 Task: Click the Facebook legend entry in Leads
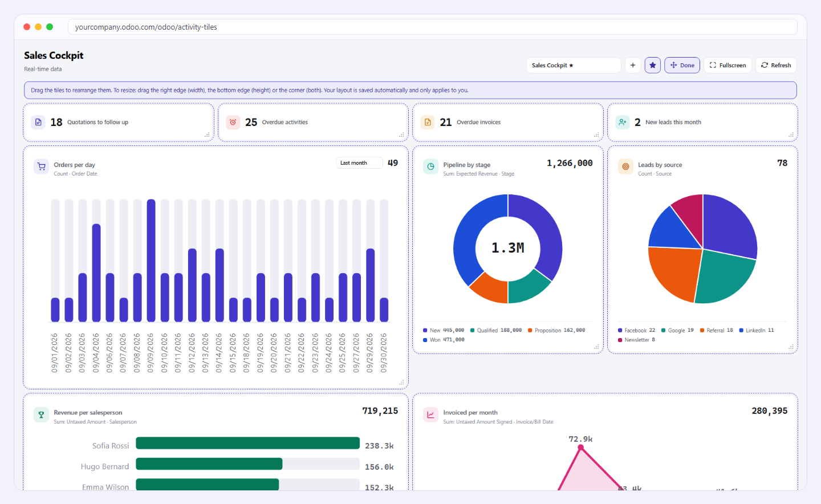[x=636, y=331]
